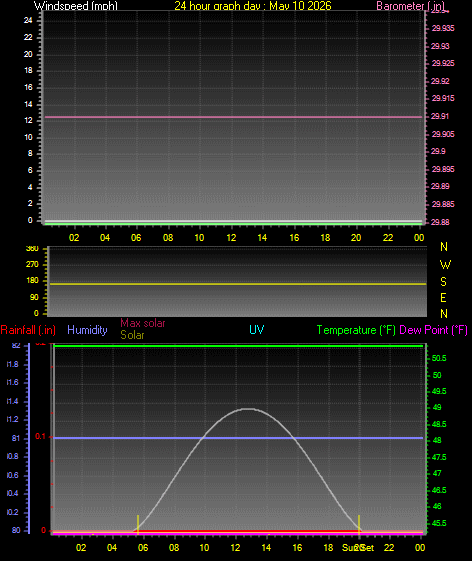Click the W compass label
The image size is (472, 561).
pyautogui.click(x=445, y=265)
